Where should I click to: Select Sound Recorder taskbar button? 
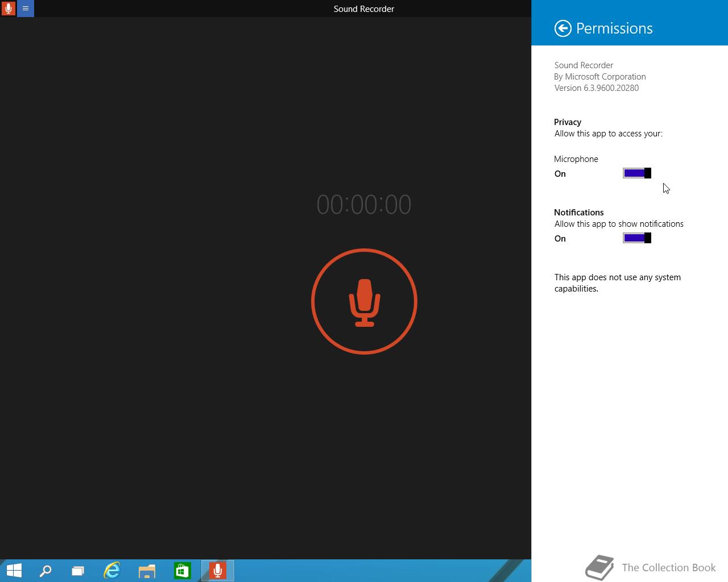[218, 571]
